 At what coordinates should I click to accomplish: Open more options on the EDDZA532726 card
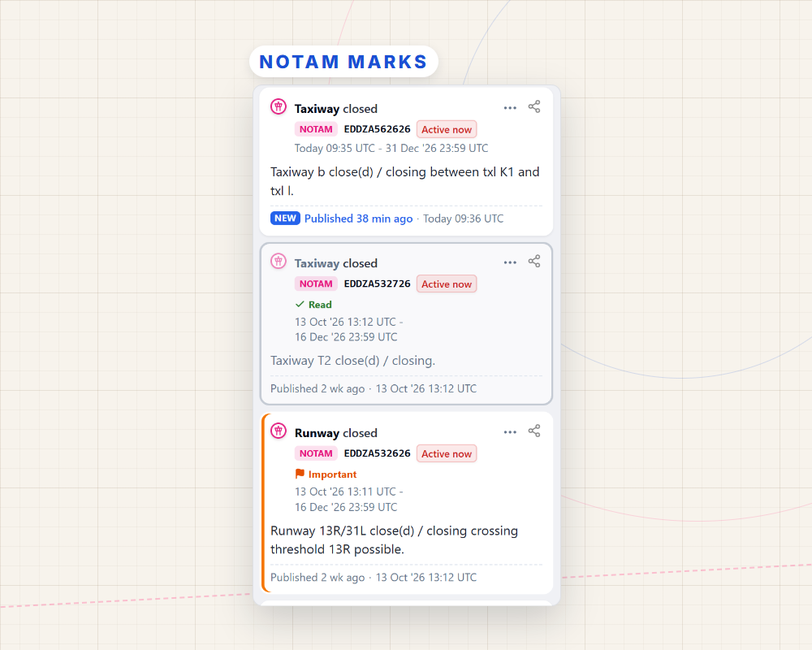[510, 262]
